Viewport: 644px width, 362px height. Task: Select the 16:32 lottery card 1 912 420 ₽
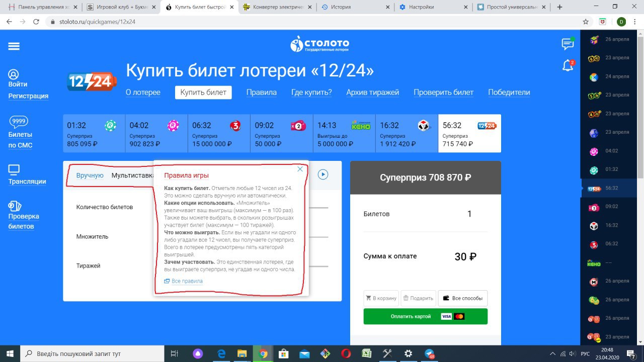click(407, 133)
